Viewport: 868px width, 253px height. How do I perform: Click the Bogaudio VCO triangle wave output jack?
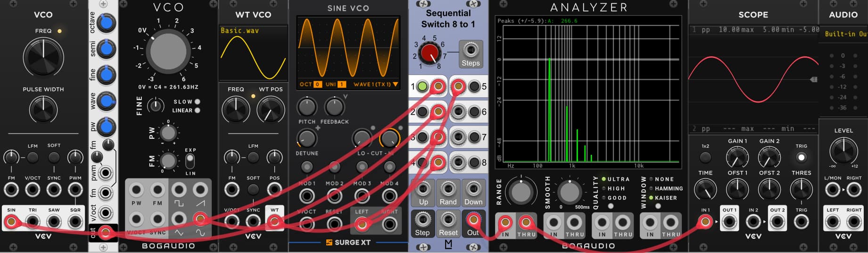click(179, 219)
